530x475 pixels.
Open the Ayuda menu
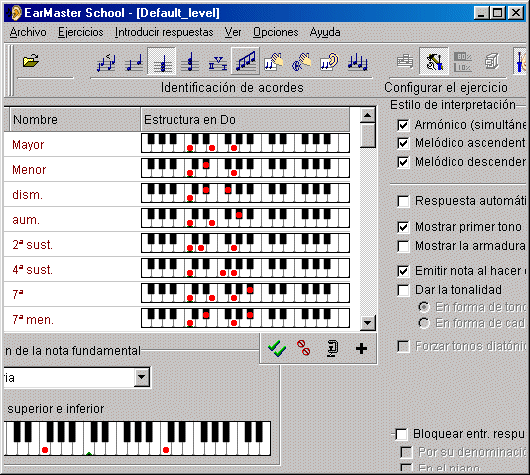tap(325, 32)
